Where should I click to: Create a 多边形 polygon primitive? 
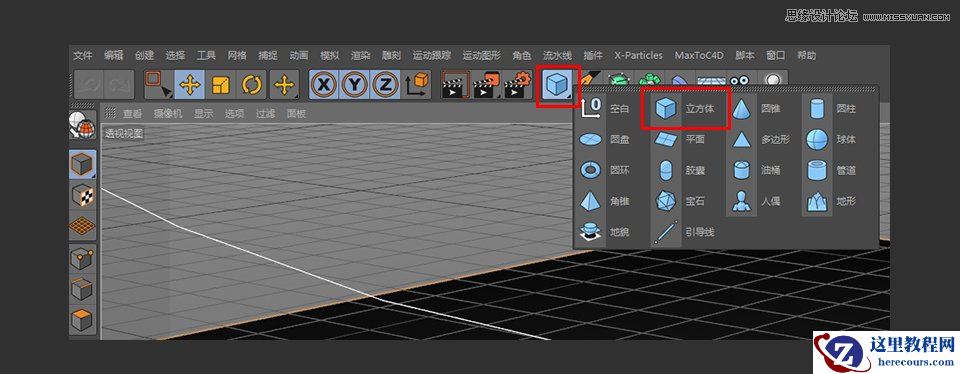coord(759,140)
